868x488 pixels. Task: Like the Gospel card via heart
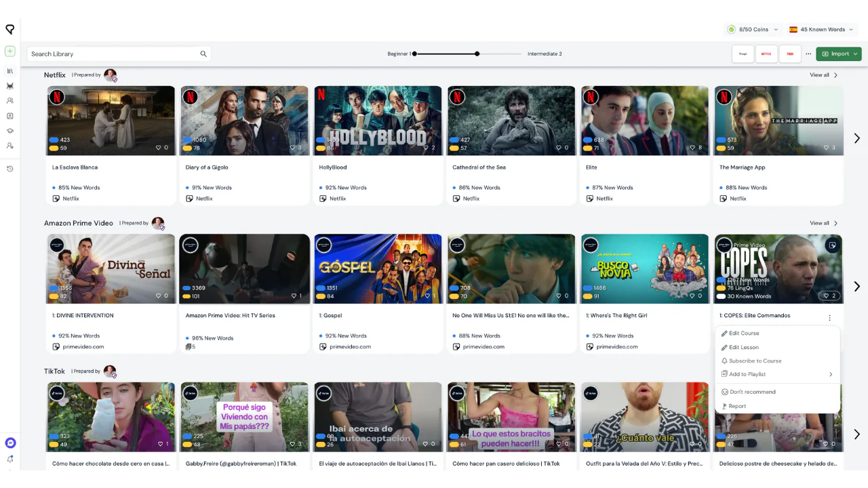[429, 296]
